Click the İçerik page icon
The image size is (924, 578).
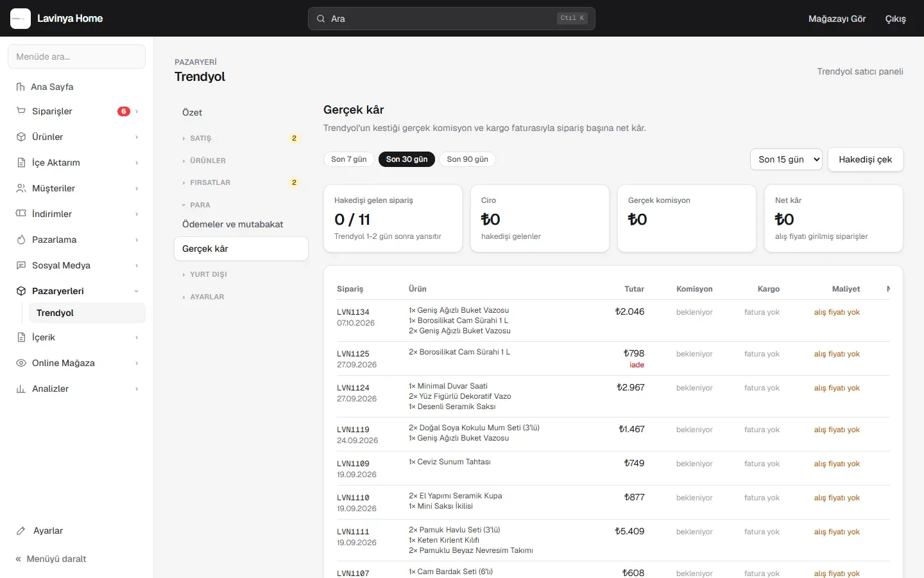click(x=21, y=337)
